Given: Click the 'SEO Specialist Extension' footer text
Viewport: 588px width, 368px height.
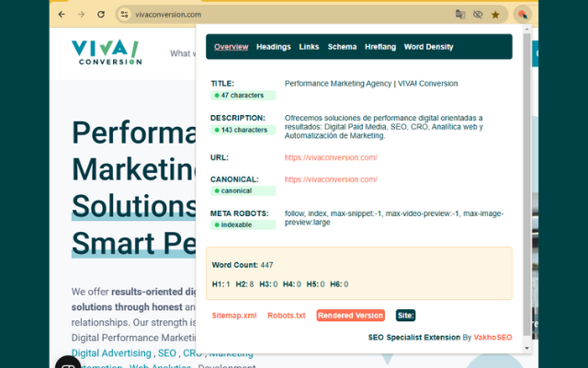Looking at the screenshot, I should tap(414, 338).
